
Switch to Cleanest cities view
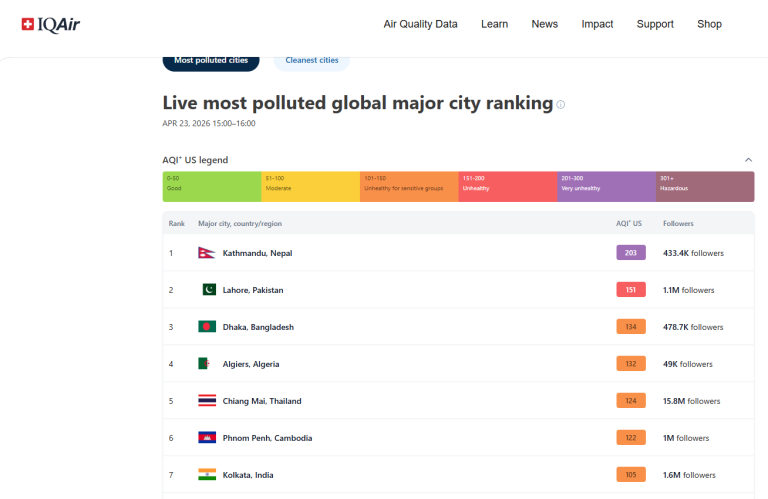point(312,60)
